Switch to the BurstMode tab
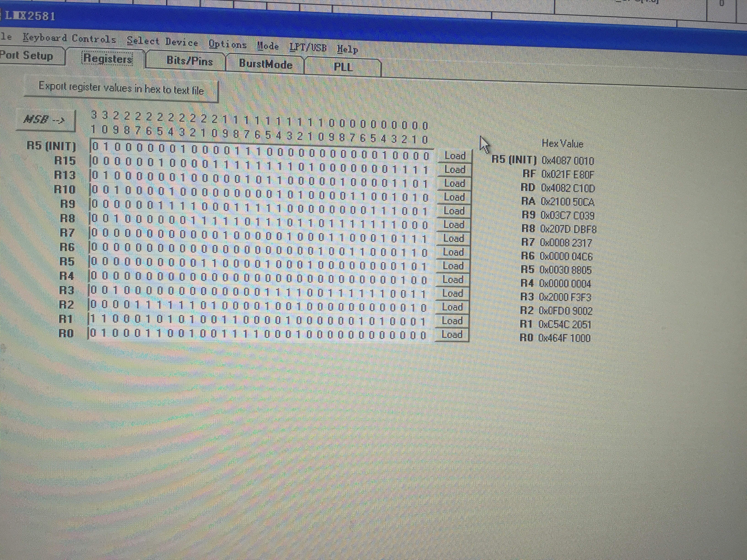 (265, 64)
